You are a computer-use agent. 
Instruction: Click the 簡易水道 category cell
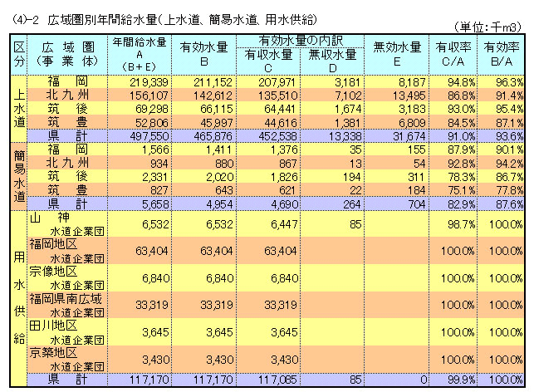19,176
